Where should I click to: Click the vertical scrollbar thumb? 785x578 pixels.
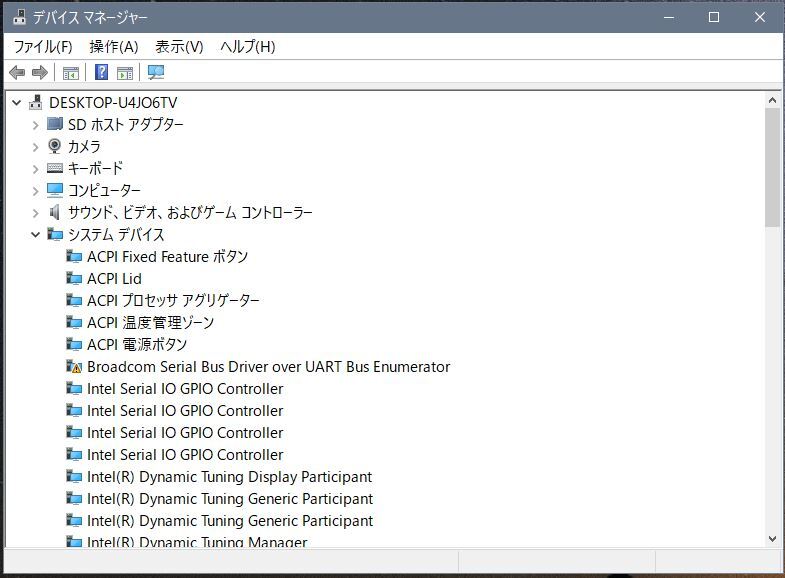click(x=772, y=168)
